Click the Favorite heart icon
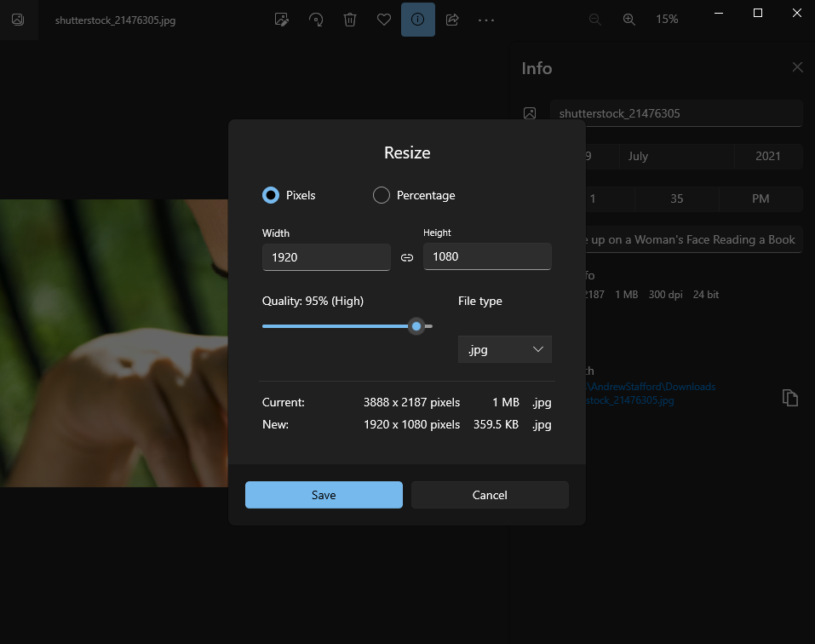The image size is (815, 644). coord(384,19)
